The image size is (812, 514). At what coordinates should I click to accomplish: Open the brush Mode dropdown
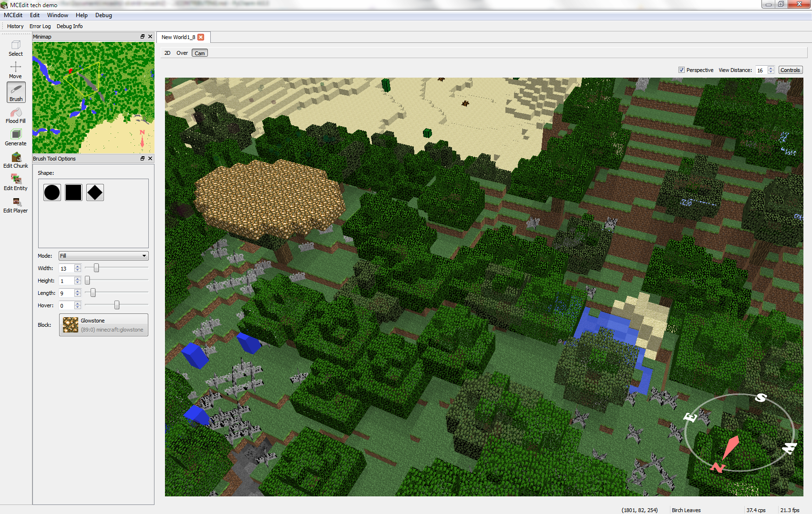[103, 256]
